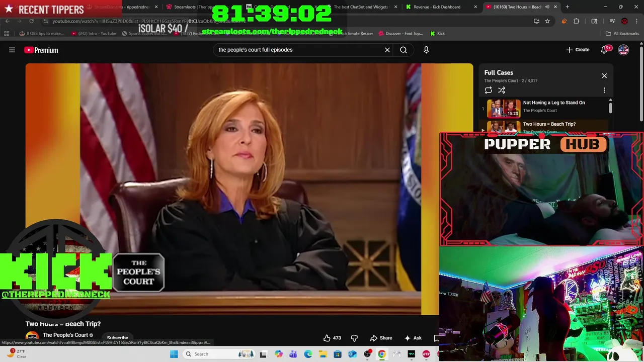Open a new browser tab
Viewport: 644px width, 362px height.
point(567,7)
